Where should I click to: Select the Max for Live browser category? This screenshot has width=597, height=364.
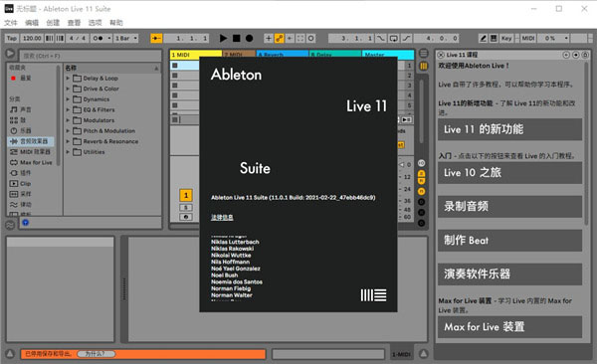31,162
